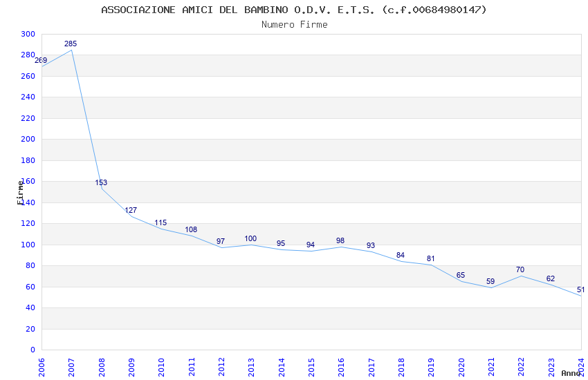Click the x-axis year 2010

(161, 368)
